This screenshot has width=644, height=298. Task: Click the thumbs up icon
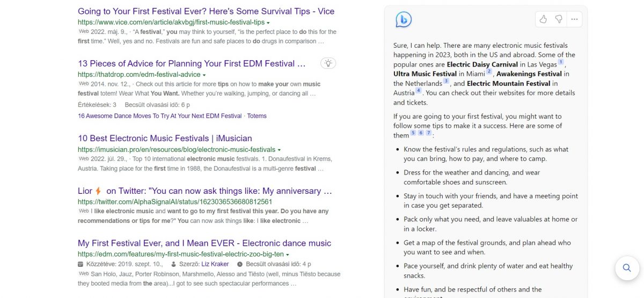543,19
